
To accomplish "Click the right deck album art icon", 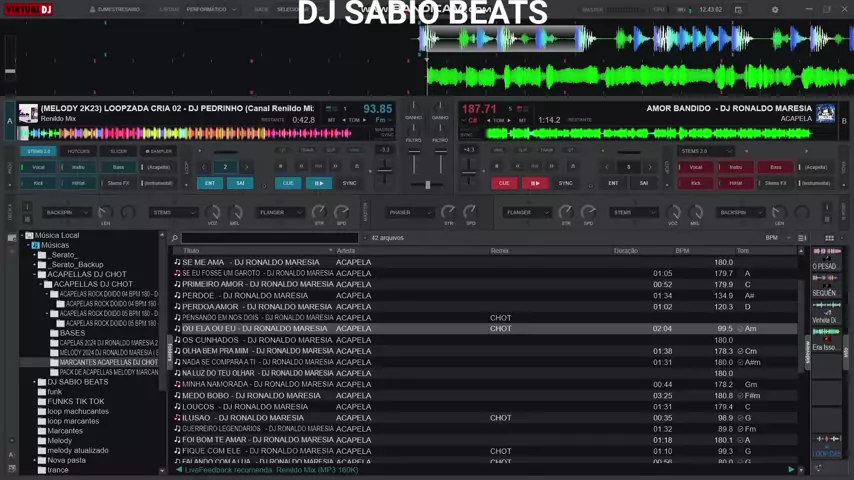I will point(825,113).
